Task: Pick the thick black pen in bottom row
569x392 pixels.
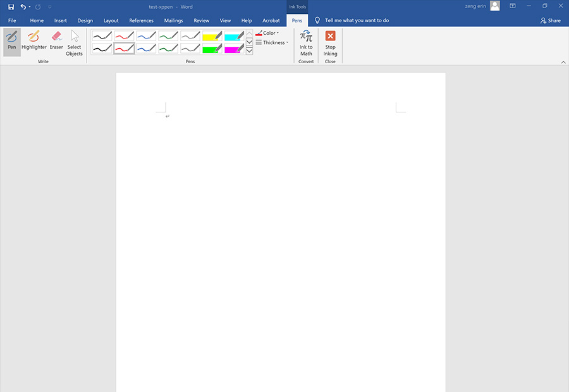Action: (x=102, y=48)
